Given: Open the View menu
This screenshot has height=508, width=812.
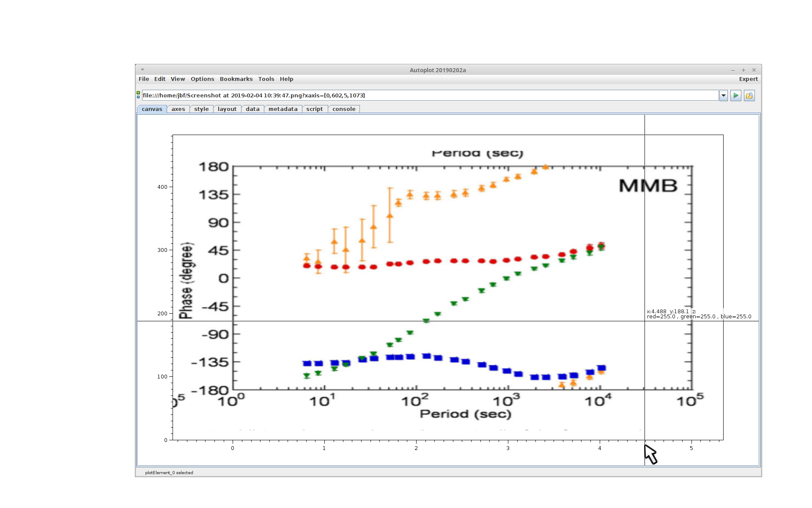Looking at the screenshot, I should [x=178, y=79].
